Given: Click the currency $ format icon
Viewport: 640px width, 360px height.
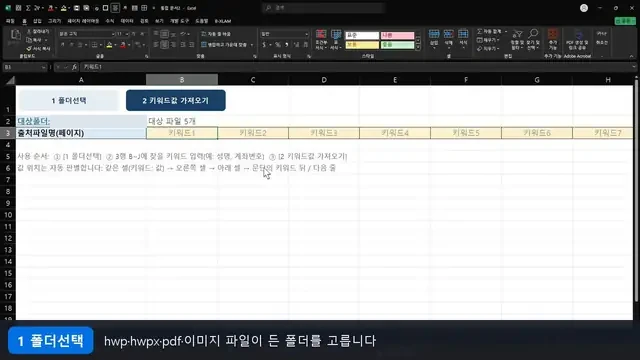Looking at the screenshot, I should [264, 44].
